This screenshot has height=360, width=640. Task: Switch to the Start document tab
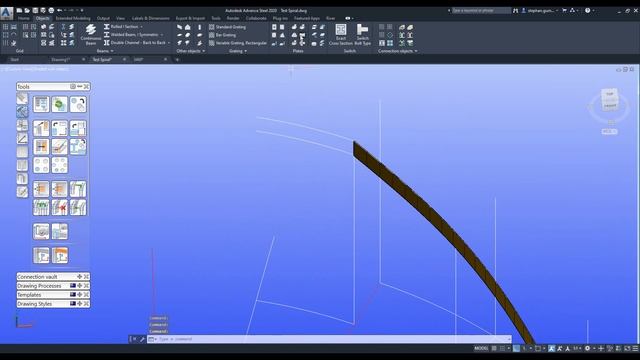tap(15, 60)
